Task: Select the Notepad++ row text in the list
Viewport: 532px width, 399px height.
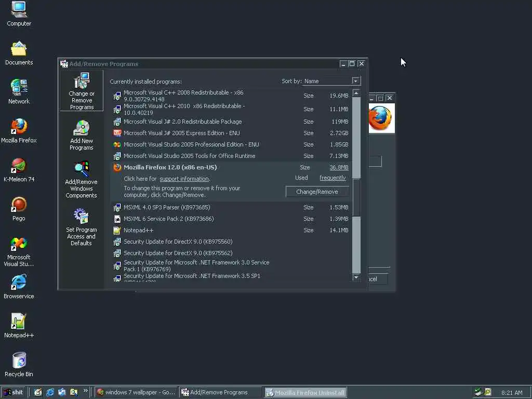Action: [x=138, y=230]
